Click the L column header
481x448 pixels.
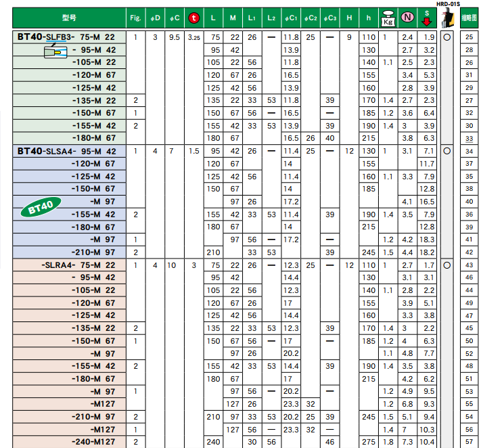(x=213, y=18)
